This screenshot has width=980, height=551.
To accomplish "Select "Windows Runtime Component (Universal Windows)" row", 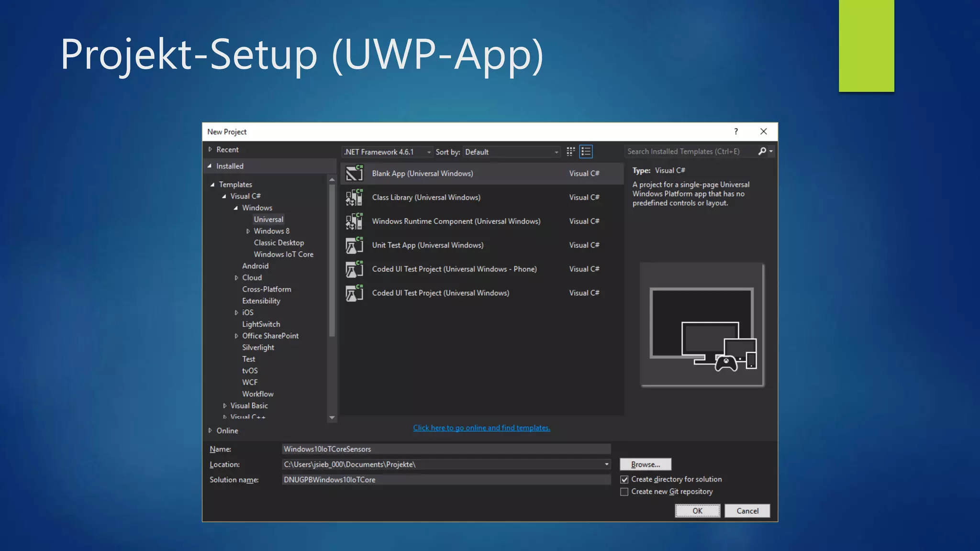I will click(482, 221).
